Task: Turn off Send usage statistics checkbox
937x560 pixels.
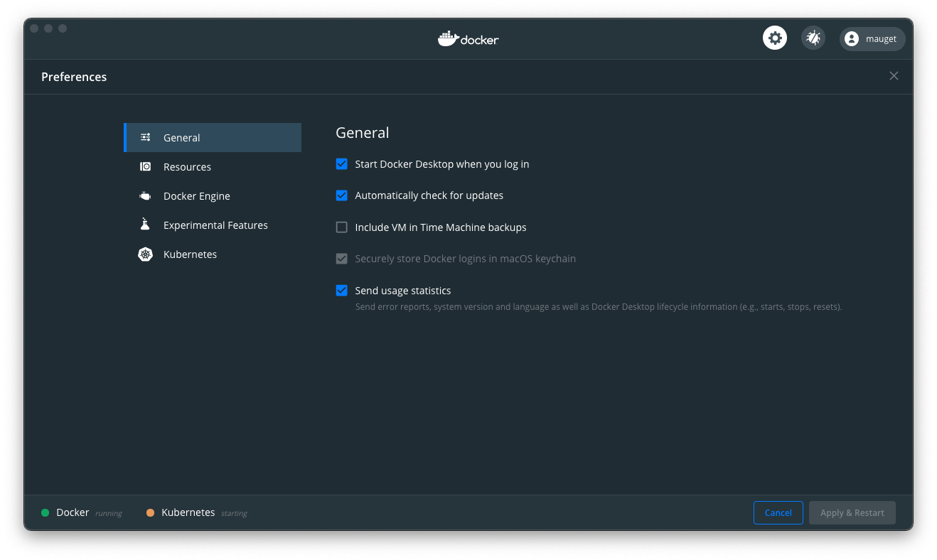Action: click(342, 291)
